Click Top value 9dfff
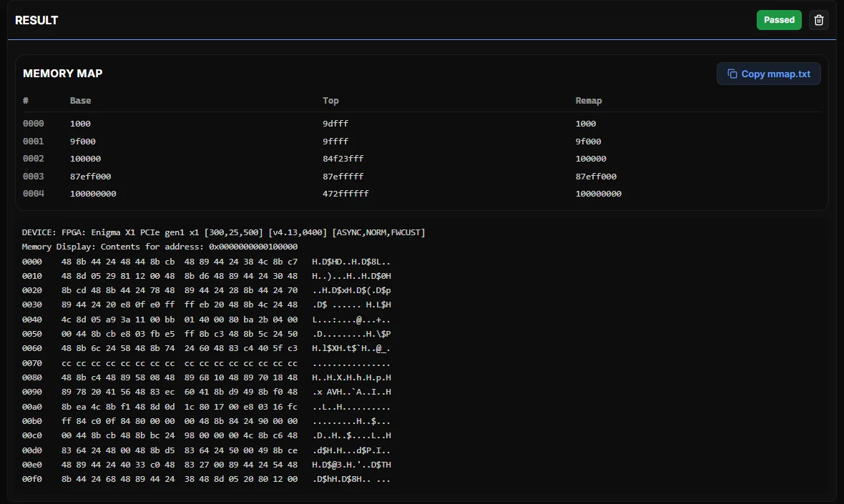Screen dimensions: 844x504 [335, 124]
